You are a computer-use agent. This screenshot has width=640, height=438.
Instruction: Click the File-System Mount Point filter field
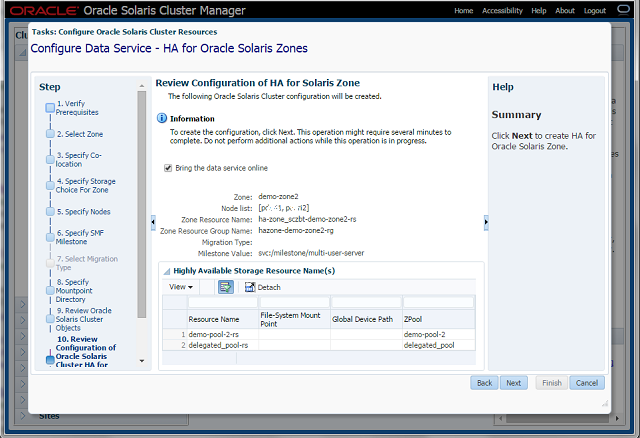(294, 302)
